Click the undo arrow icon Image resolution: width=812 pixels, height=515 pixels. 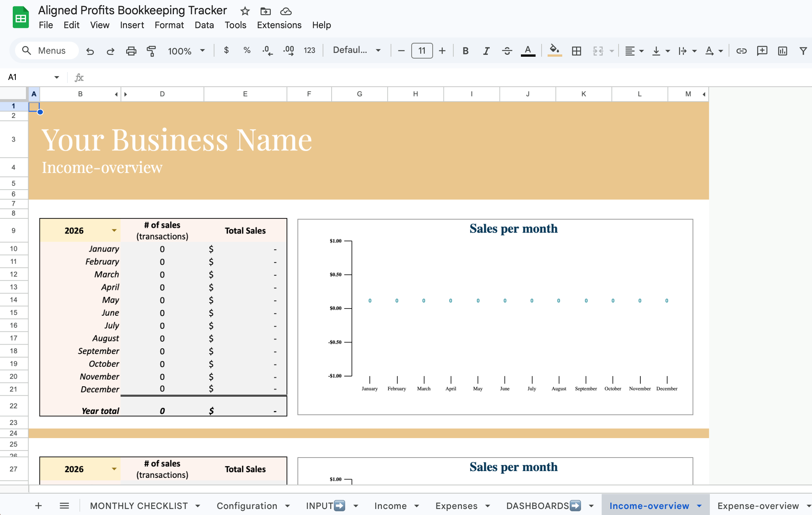point(90,51)
